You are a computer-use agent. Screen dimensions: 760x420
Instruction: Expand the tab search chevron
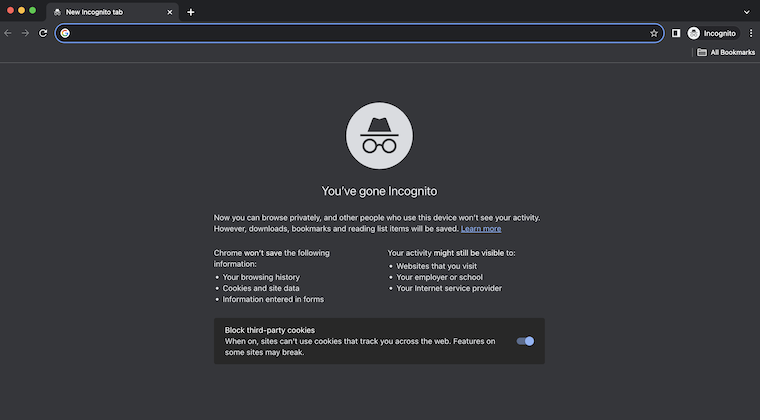pyautogui.click(x=746, y=12)
